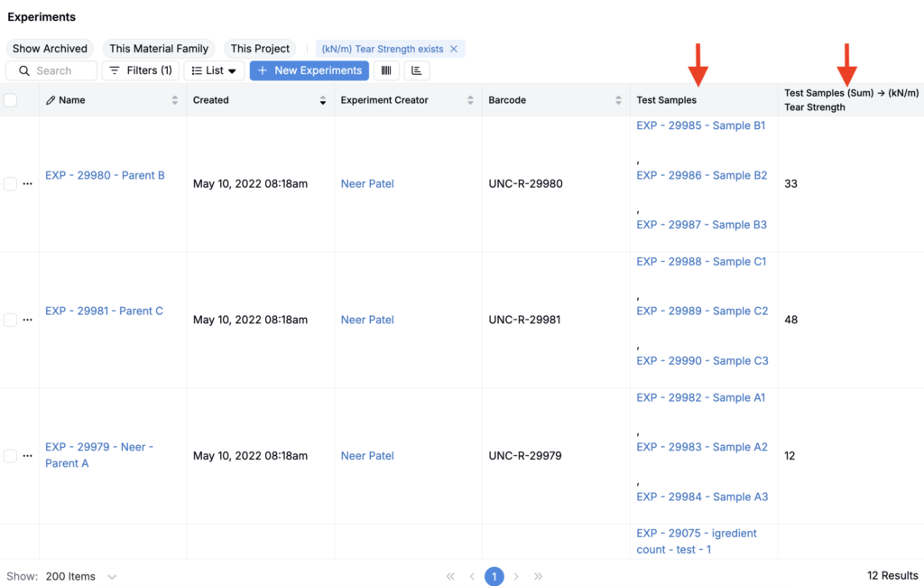
Task: Open the Filters (1) panel
Action: [140, 70]
